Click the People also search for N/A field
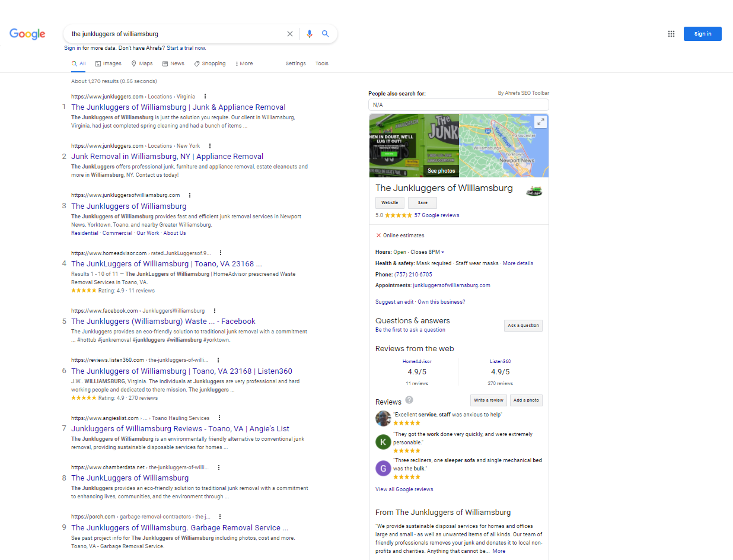The image size is (733, 560). 458,104
